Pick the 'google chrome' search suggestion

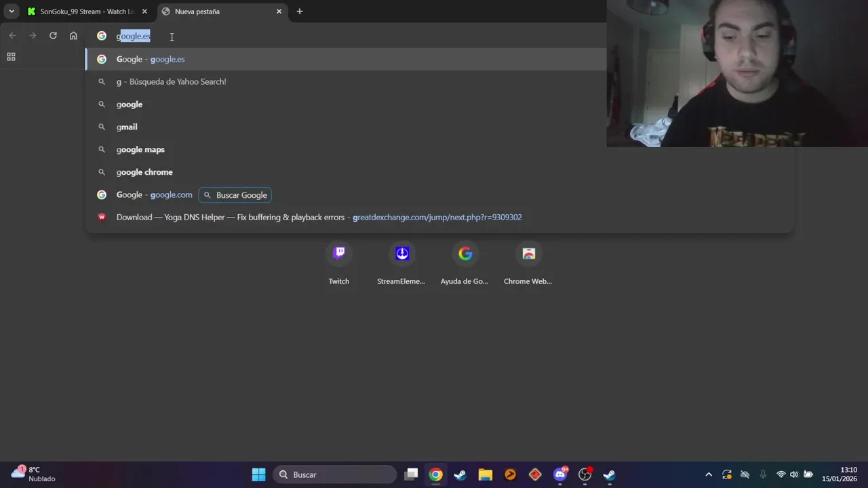[x=439, y=172]
